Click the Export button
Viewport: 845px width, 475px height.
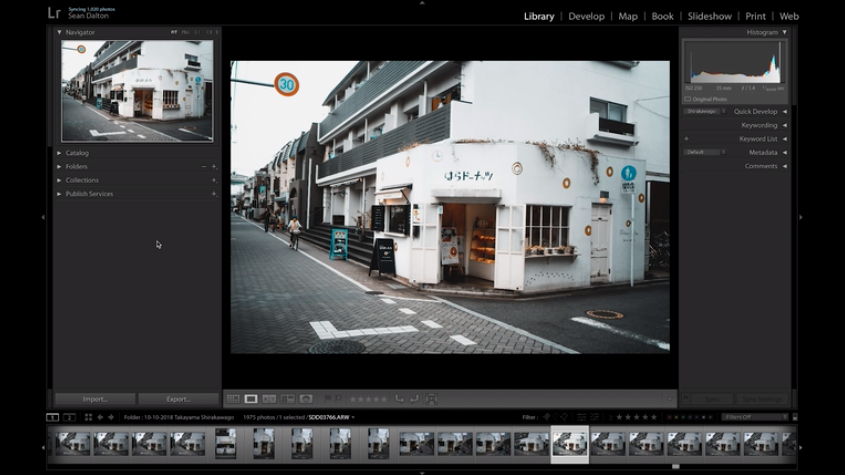(178, 399)
